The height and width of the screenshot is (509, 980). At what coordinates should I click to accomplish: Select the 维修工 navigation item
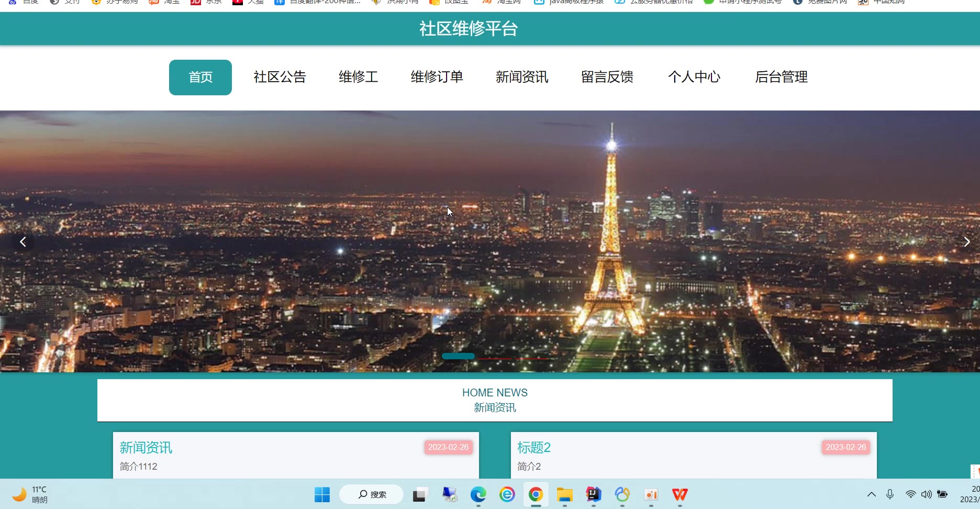point(359,77)
